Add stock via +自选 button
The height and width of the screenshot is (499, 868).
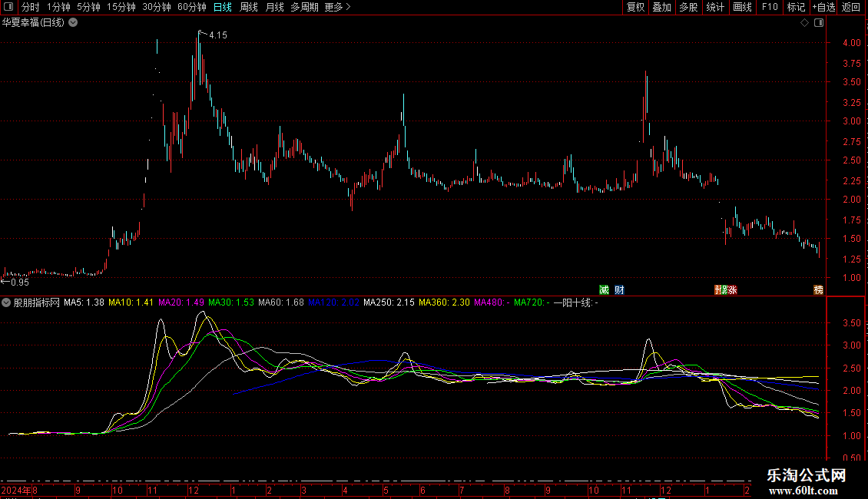click(823, 7)
